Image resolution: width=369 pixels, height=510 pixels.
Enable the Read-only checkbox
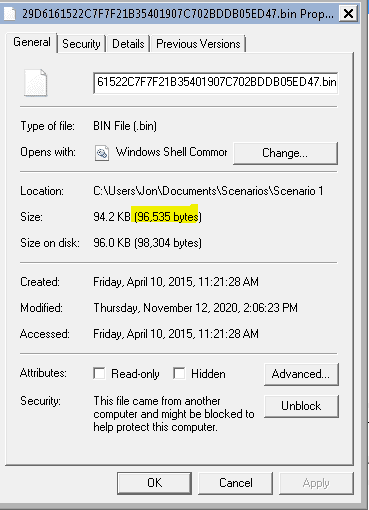coord(99,373)
